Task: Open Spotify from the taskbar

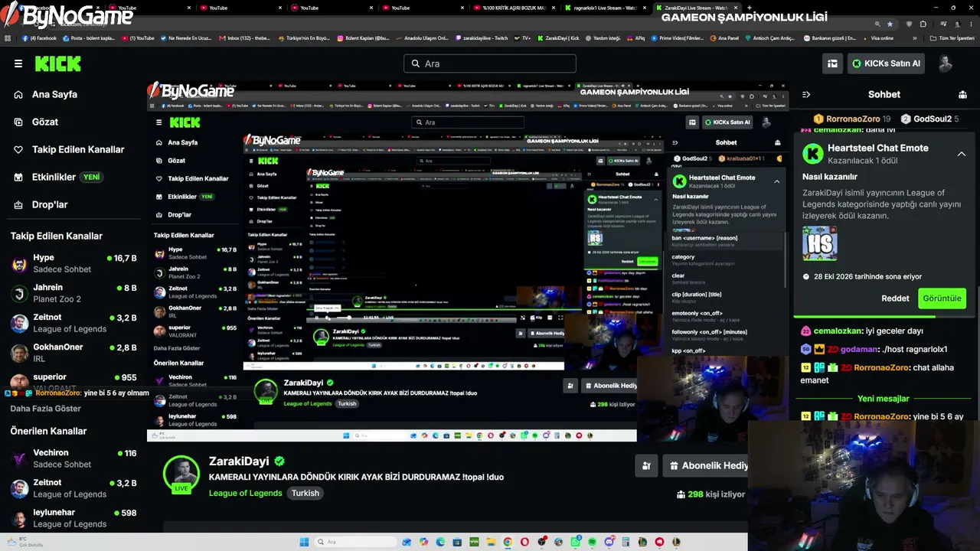Action: (592, 542)
